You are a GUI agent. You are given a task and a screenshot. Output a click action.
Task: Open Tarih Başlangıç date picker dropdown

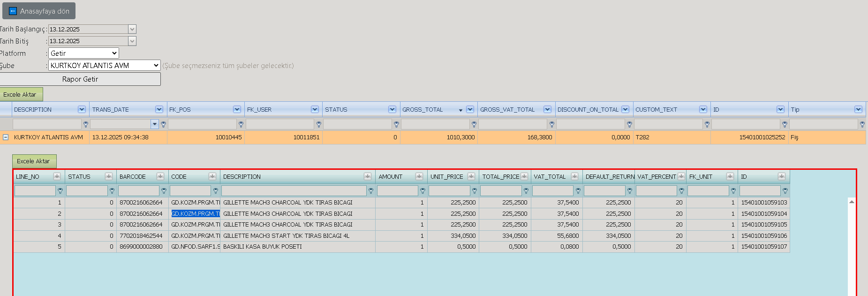(132, 29)
